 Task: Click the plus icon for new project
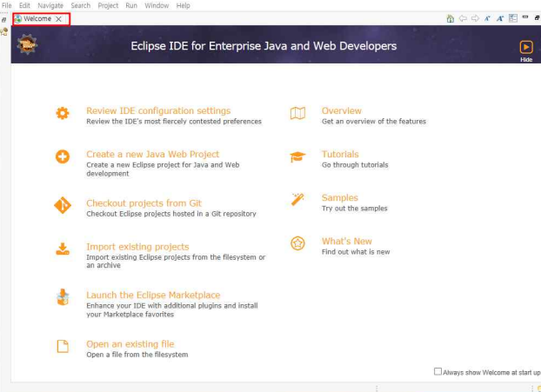coord(63,156)
